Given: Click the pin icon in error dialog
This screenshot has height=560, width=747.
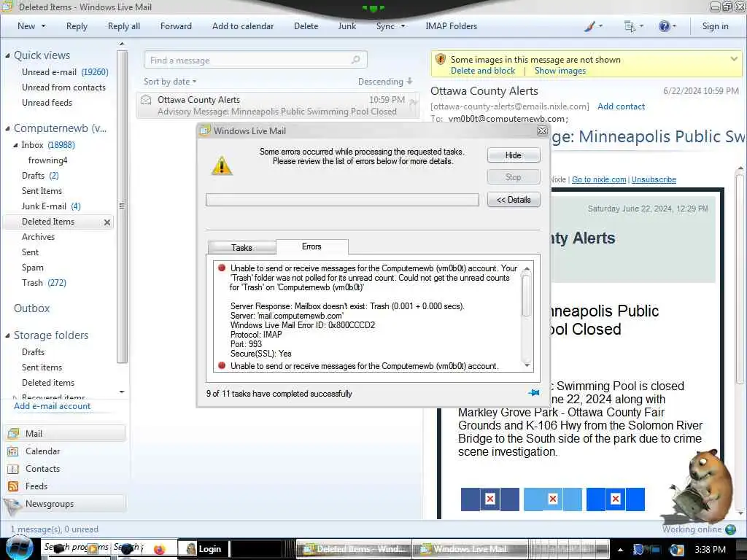Looking at the screenshot, I should [x=534, y=393].
